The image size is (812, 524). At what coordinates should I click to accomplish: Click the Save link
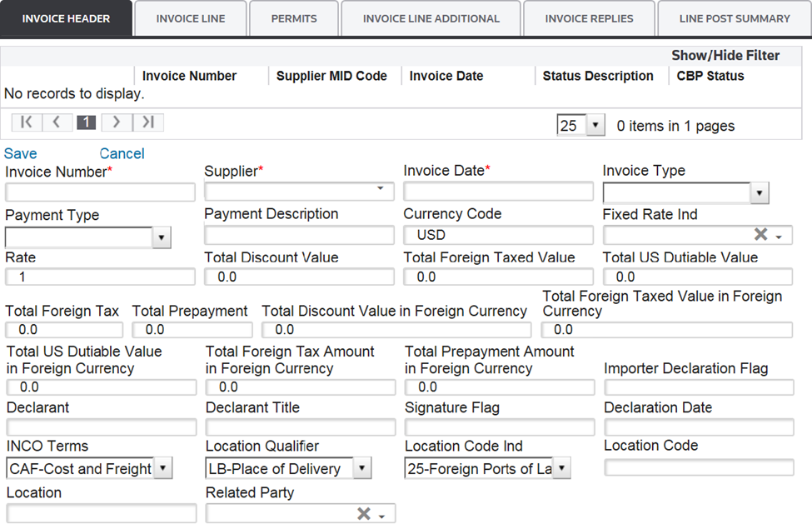(21, 153)
